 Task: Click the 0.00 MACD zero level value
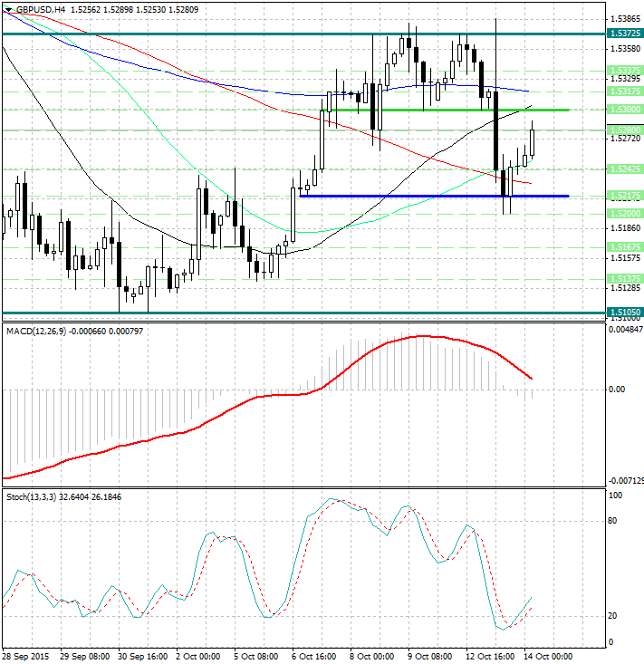coord(617,390)
